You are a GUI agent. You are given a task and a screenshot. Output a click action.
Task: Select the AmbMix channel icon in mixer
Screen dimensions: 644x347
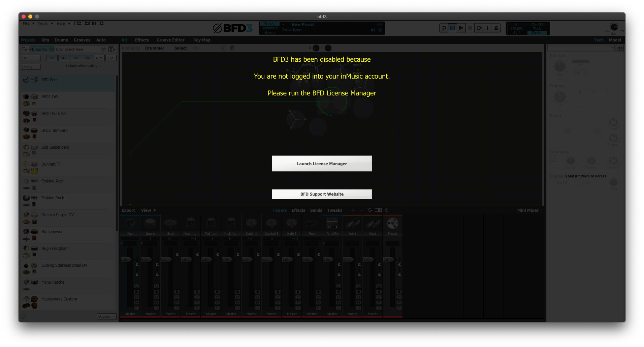[x=332, y=223]
